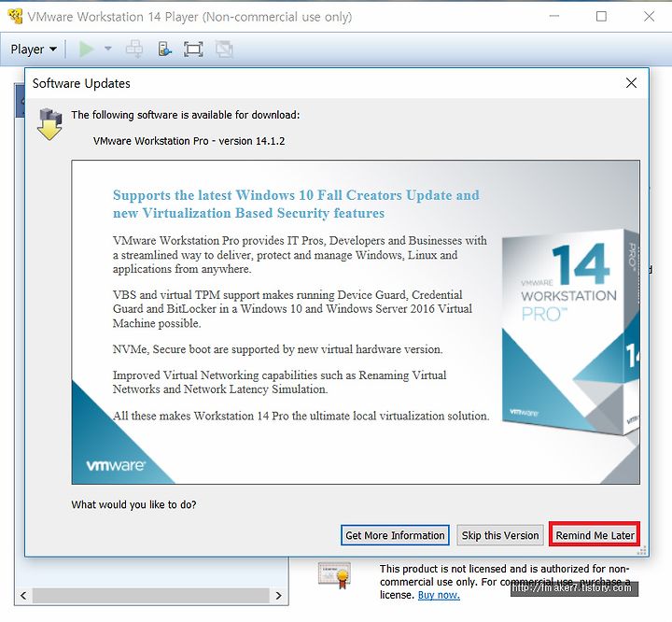Minimize the VMware Player window

(x=554, y=16)
